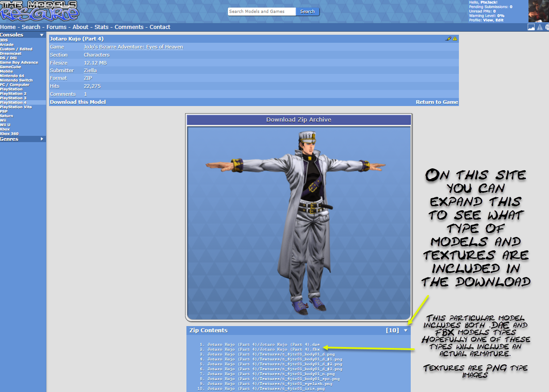Click the Return to Game link
This screenshot has height=392, width=549.
(437, 102)
